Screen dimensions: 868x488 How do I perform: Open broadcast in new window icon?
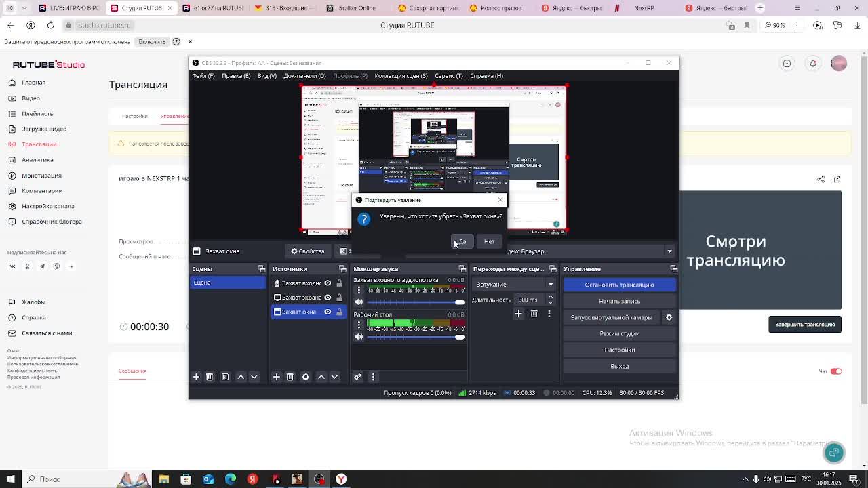(837, 179)
